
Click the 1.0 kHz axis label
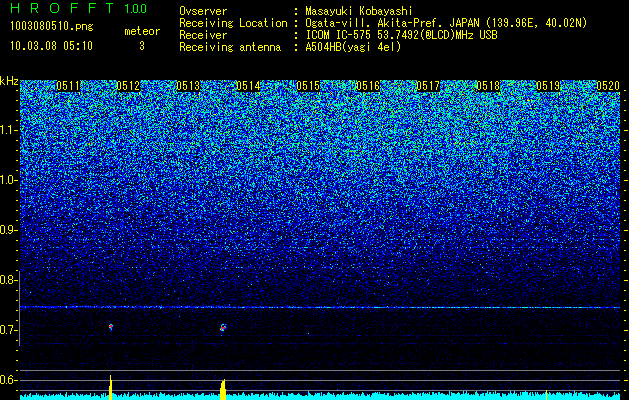coord(6,181)
